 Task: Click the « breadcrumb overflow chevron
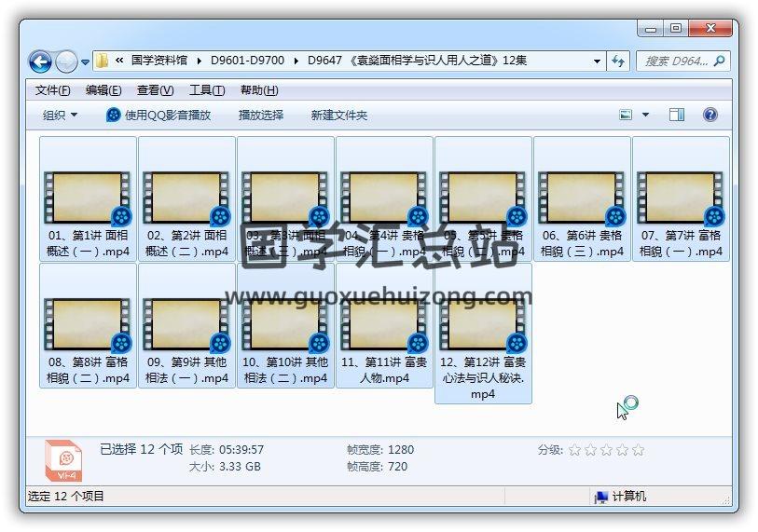(x=119, y=61)
